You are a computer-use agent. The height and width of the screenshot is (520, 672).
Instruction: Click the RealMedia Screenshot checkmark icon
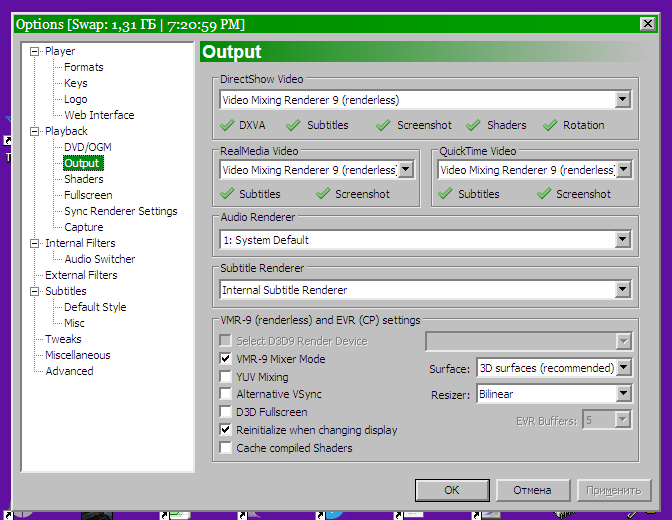coord(323,194)
